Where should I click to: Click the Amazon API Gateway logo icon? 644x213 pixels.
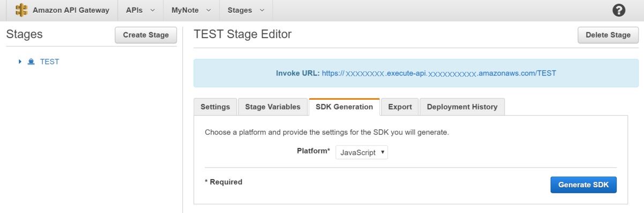pyautogui.click(x=21, y=10)
